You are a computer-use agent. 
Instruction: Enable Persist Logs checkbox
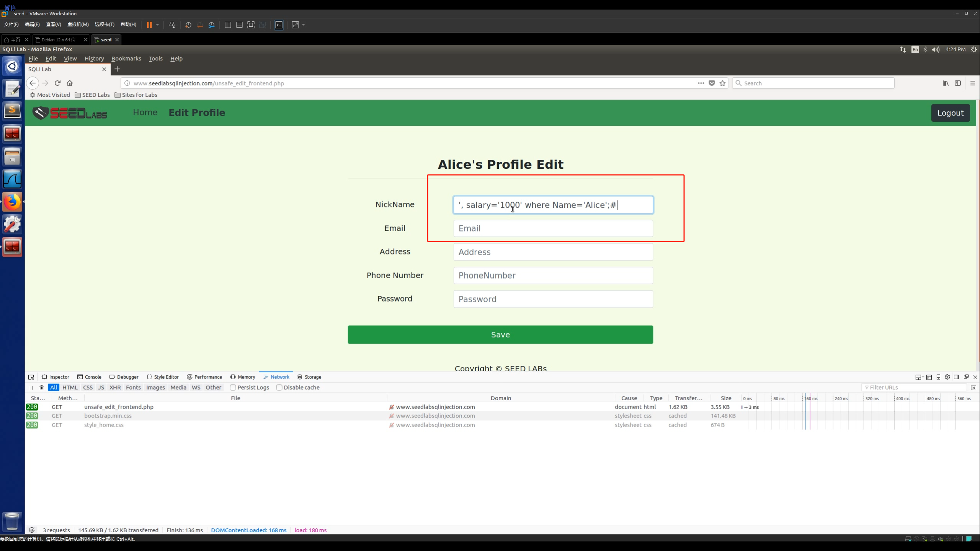[x=233, y=387]
